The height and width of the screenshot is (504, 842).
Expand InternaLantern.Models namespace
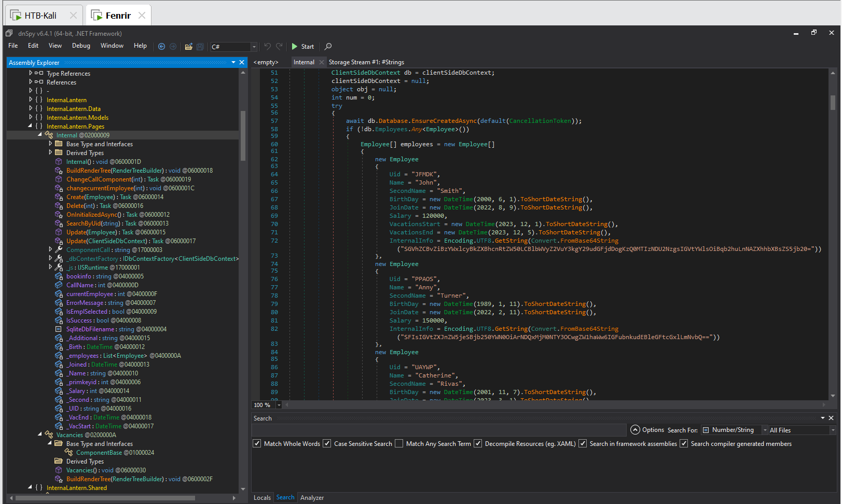pyautogui.click(x=30, y=117)
